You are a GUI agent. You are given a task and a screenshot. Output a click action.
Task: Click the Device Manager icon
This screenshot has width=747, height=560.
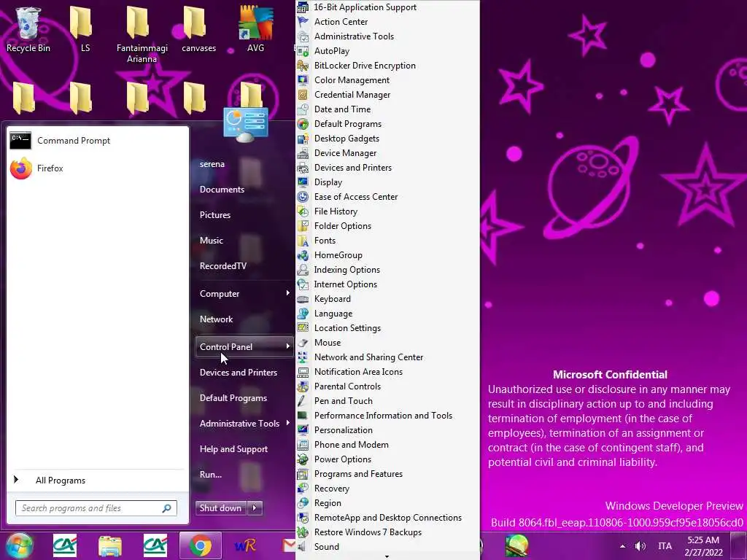point(303,153)
